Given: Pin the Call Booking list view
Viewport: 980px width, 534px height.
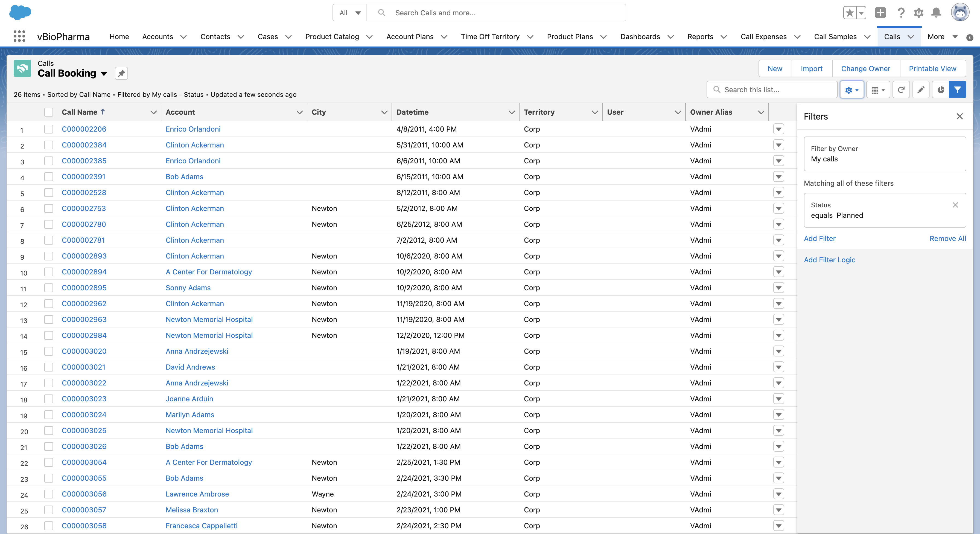Looking at the screenshot, I should pyautogui.click(x=121, y=74).
